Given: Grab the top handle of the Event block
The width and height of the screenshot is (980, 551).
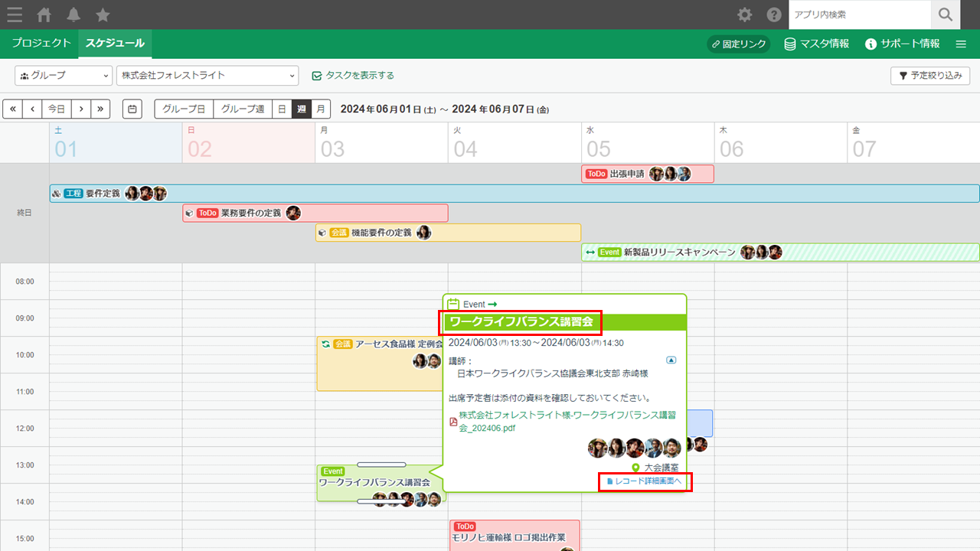Looking at the screenshot, I should [x=381, y=465].
